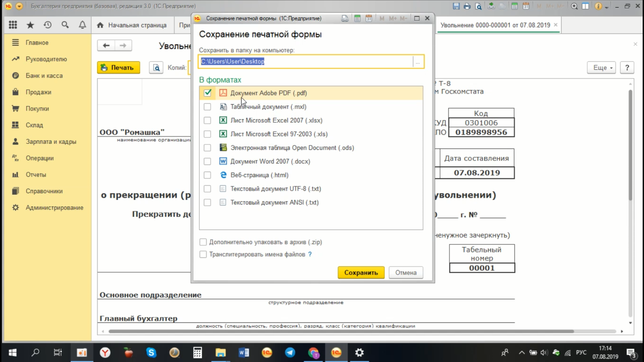Open the history clock icon
Screen dimensions: 644x362
[x=47, y=25]
